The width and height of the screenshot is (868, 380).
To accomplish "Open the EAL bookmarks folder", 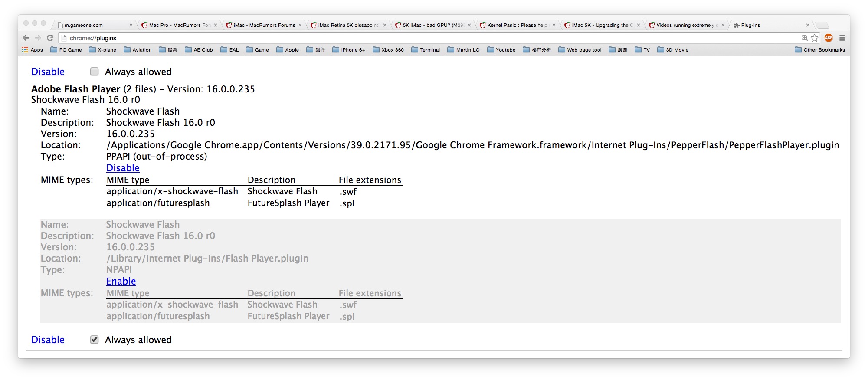I will point(229,50).
